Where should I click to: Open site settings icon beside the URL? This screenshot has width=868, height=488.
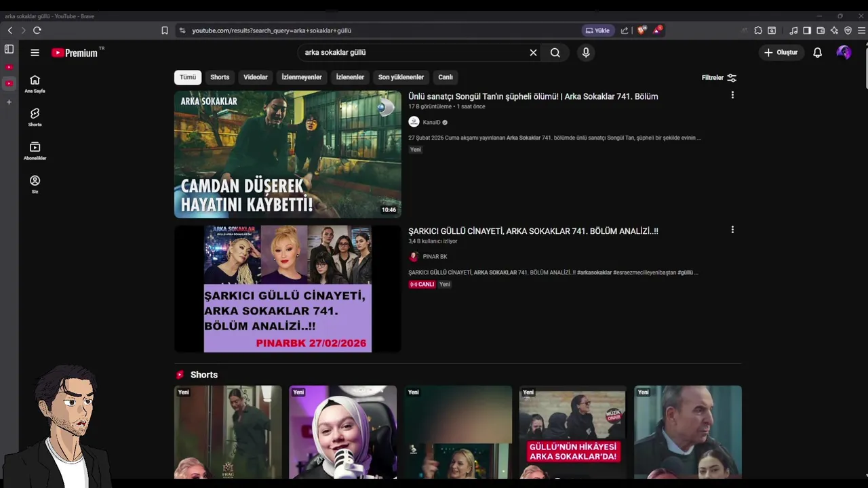pos(182,30)
